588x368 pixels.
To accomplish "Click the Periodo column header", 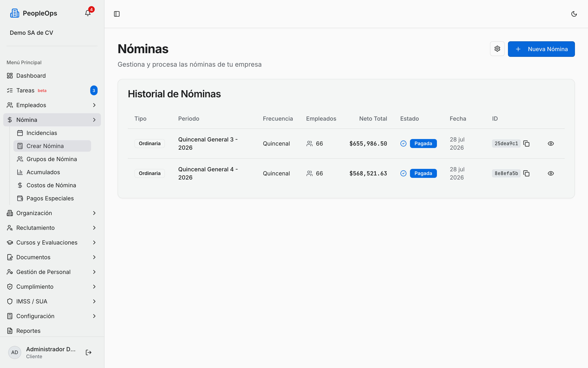I will tap(189, 119).
